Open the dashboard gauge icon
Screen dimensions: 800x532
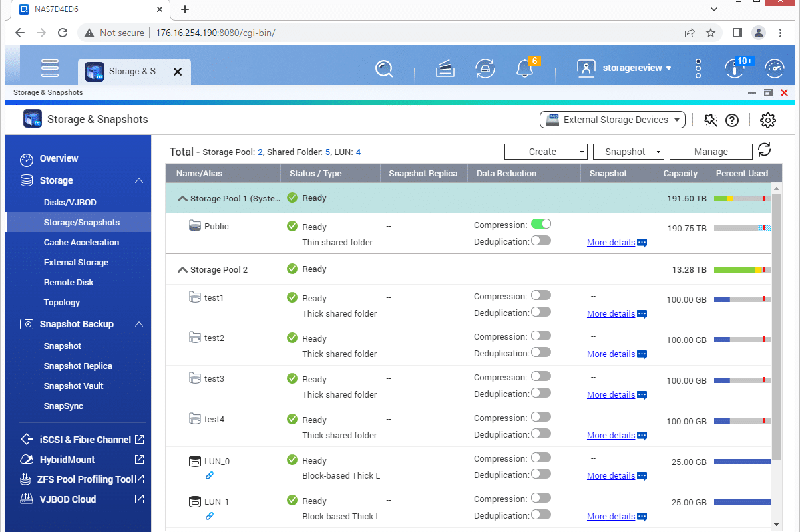tap(775, 68)
